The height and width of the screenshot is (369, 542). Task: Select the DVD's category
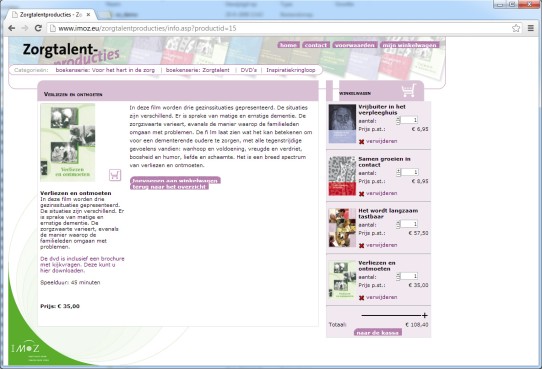[x=249, y=70]
